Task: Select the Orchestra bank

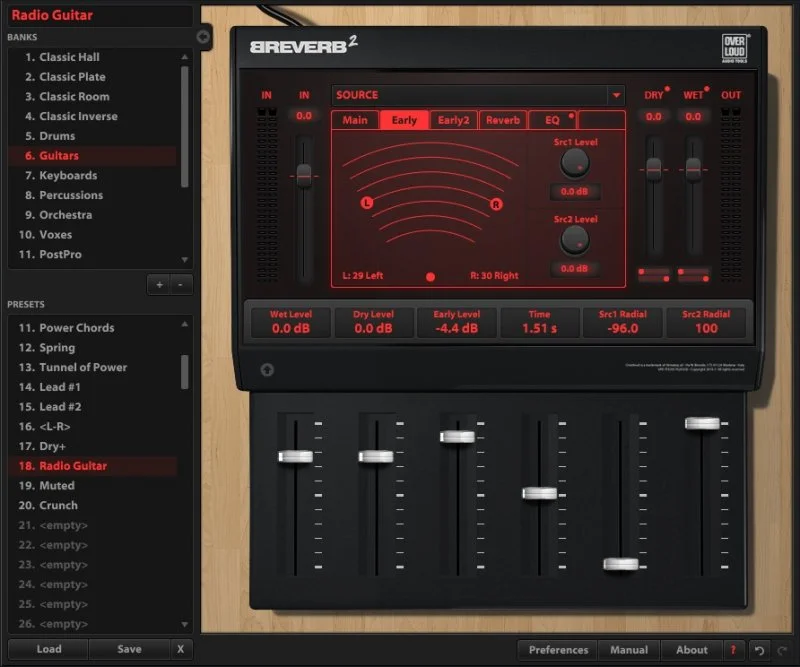Action: pos(93,215)
